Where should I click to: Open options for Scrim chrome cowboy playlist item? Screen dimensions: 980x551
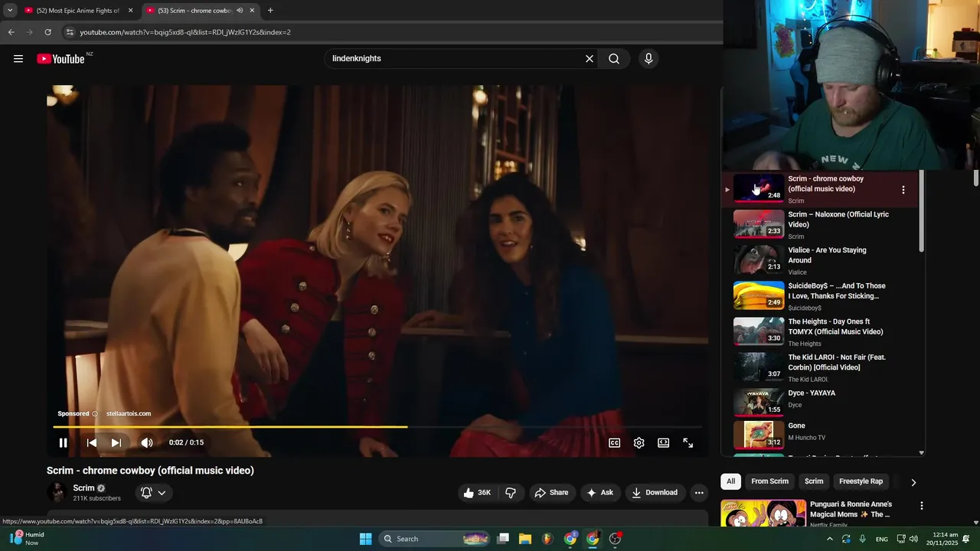point(903,190)
